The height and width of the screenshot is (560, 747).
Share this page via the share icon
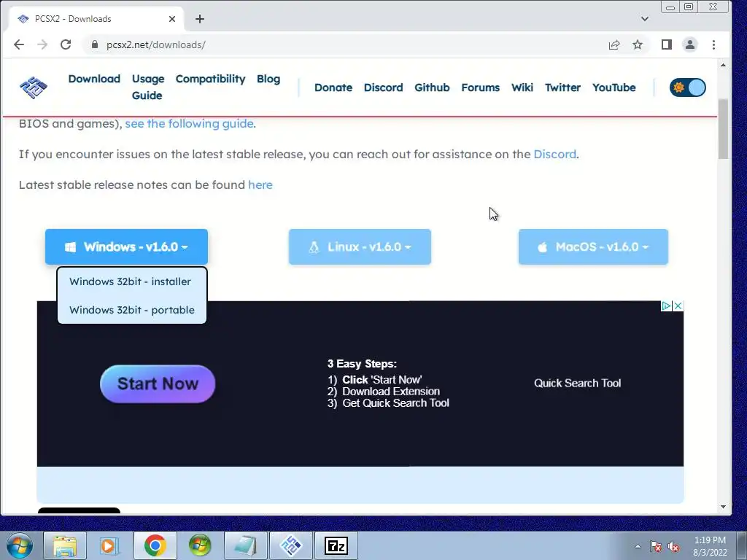click(614, 44)
